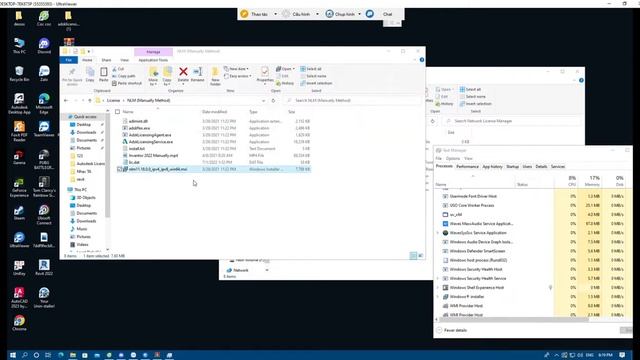Select Inventor 2022 Manually.mp4 video file

pos(153,156)
